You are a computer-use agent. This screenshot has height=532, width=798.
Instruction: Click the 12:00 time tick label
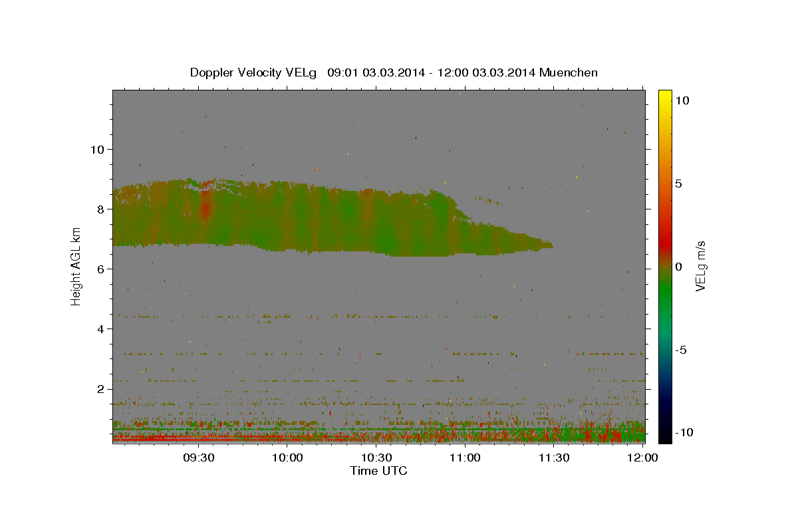tap(642, 458)
